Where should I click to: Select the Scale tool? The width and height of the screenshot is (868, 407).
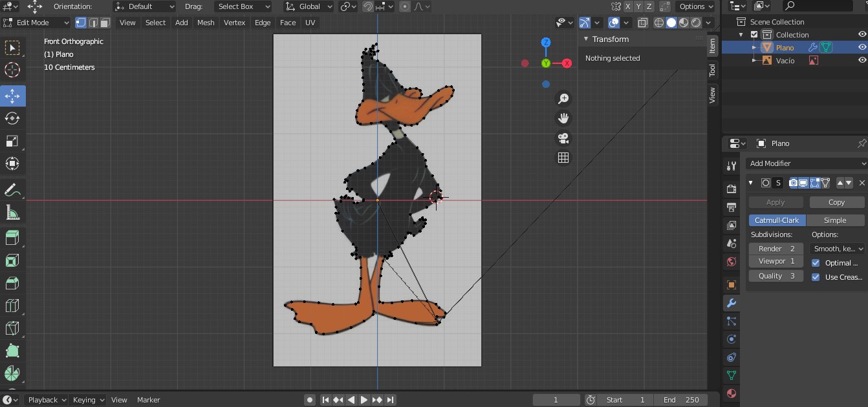click(12, 141)
